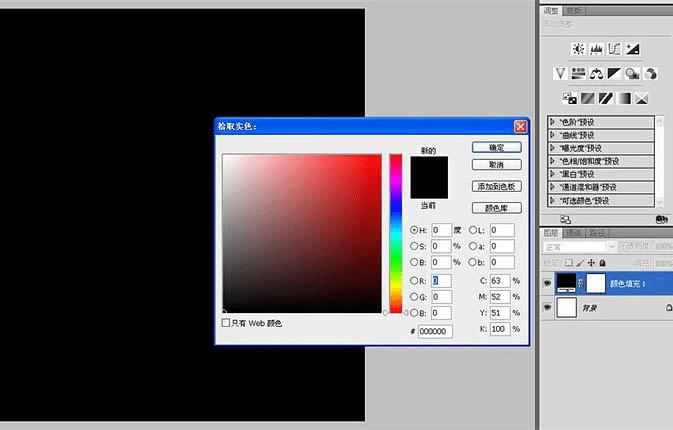Add a Gradient Map adjustment icon
Image resolution: width=673 pixels, height=430 pixels.
click(624, 98)
